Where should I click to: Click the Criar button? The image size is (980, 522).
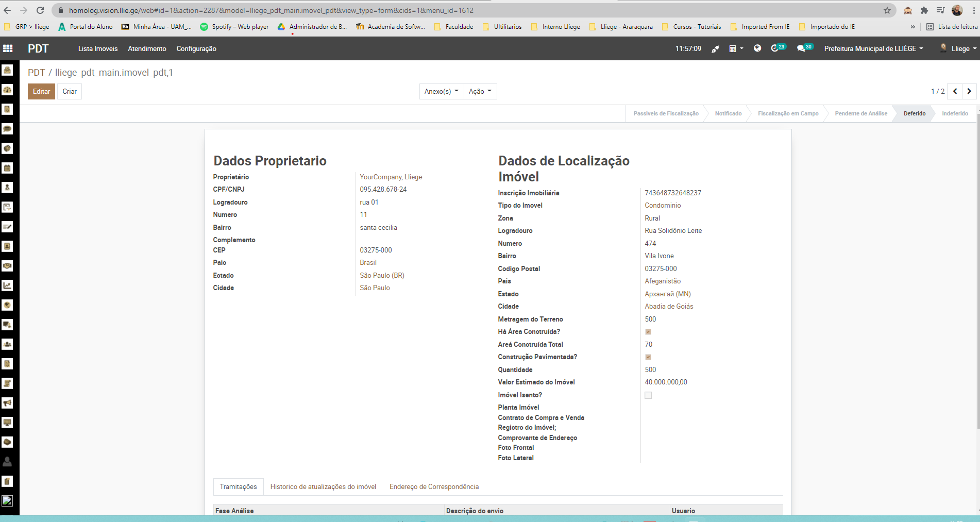[70, 91]
